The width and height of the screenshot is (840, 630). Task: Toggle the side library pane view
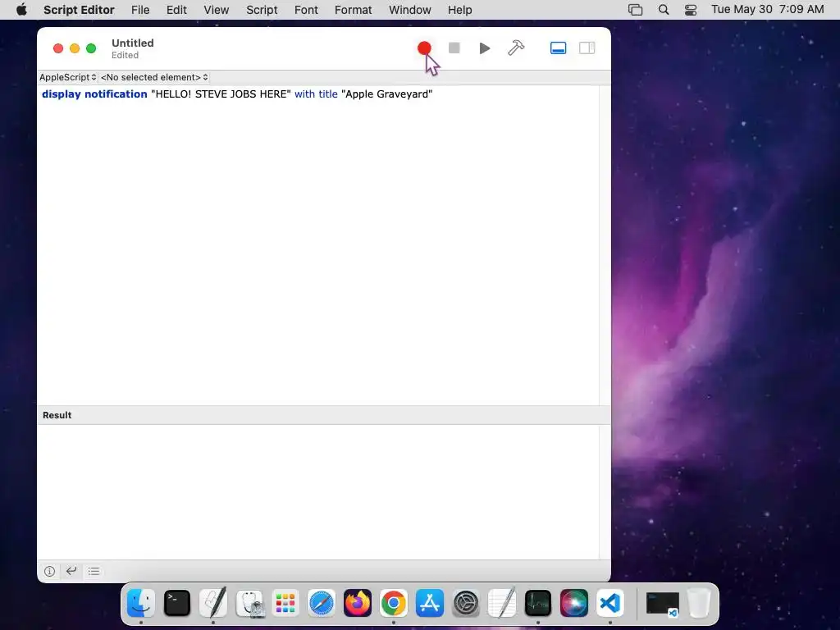pos(587,48)
